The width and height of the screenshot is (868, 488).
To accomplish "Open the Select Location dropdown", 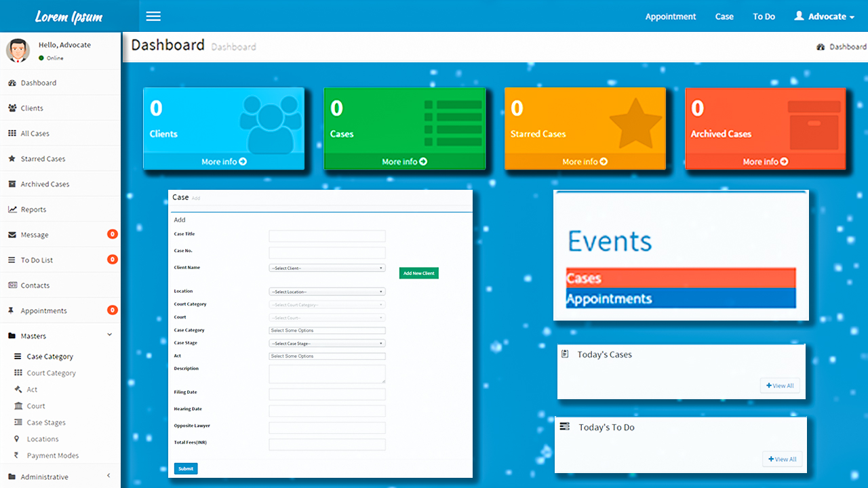I will [x=327, y=291].
